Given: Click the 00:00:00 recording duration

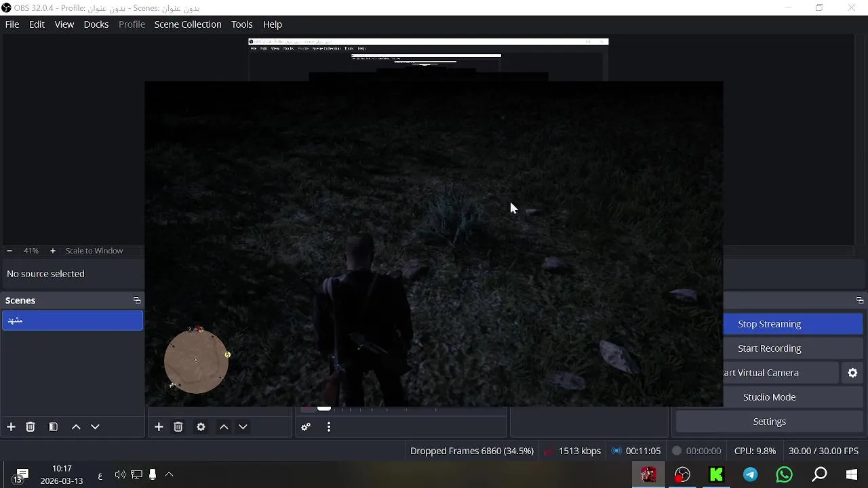Looking at the screenshot, I should pyautogui.click(x=703, y=451).
